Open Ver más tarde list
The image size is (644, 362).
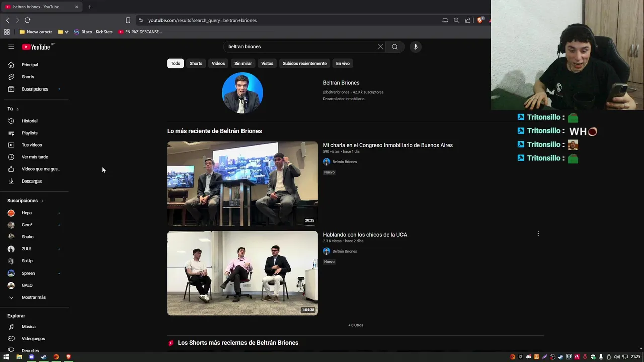[x=34, y=157]
